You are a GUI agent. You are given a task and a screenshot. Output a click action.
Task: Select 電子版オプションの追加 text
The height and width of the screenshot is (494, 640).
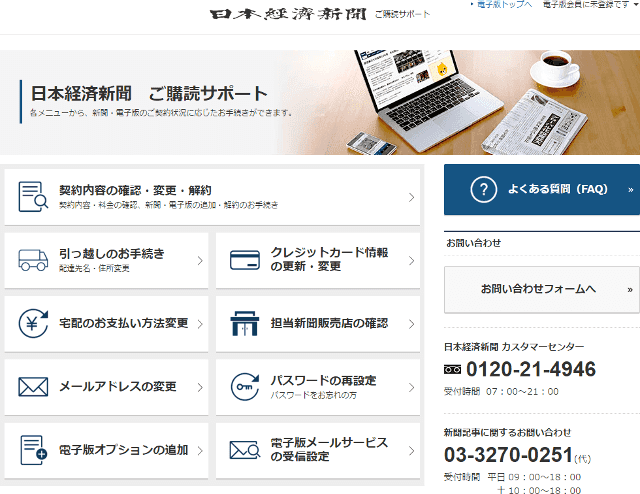click(123, 450)
